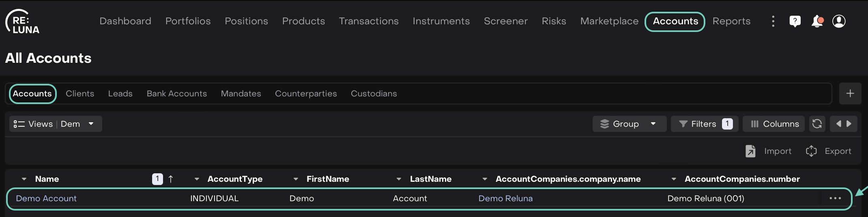Click the RE:LUNA logo
Viewport: 868px width, 217px height.
tap(23, 22)
